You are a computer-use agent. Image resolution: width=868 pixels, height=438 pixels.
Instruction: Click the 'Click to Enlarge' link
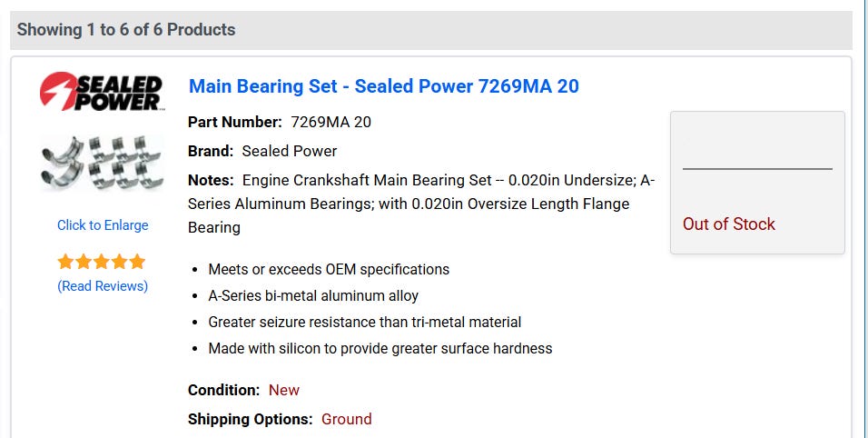coord(103,225)
